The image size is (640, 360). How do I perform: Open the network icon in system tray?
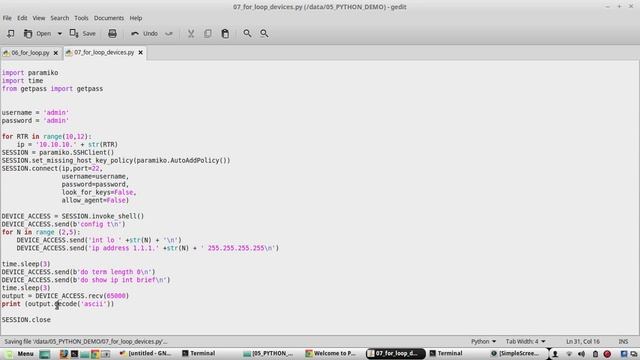point(569,354)
